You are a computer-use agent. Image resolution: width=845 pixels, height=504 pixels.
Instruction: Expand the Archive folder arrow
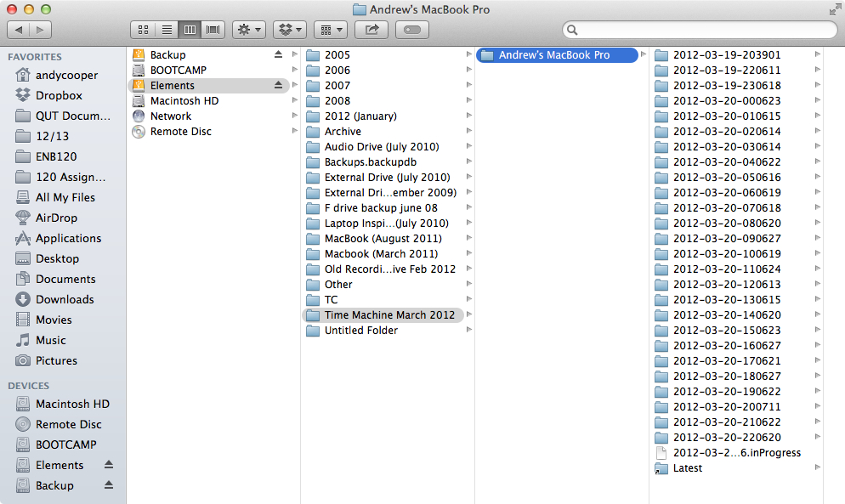click(469, 131)
